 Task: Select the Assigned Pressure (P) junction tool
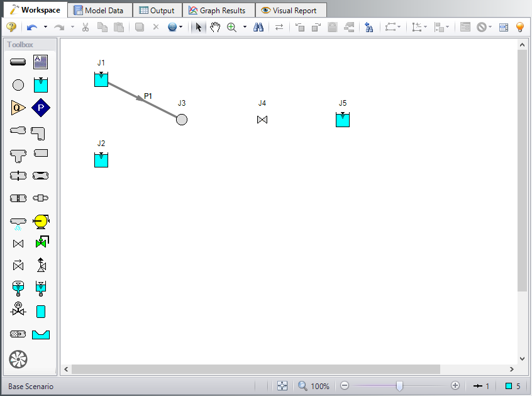pos(41,108)
